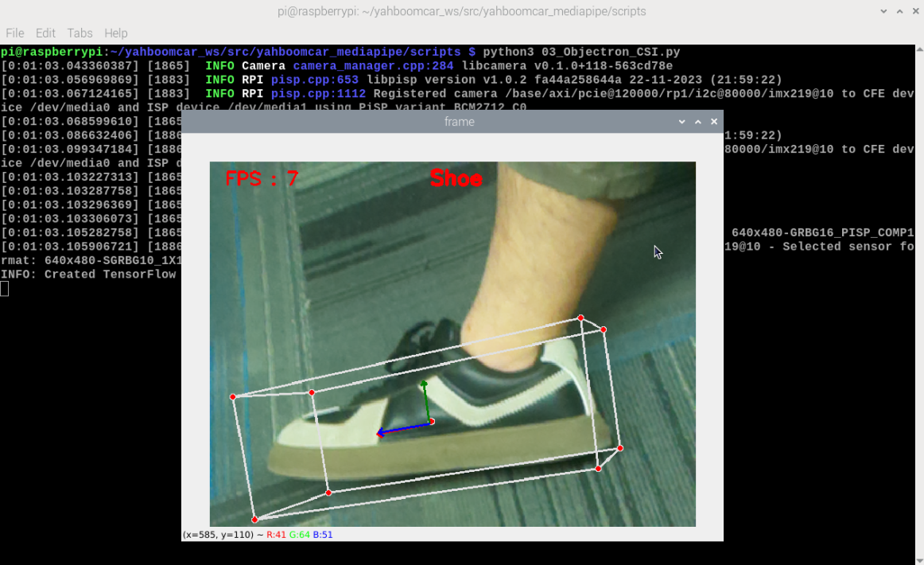Click the red center point of bounding box
The image size is (924, 565).
point(432,421)
